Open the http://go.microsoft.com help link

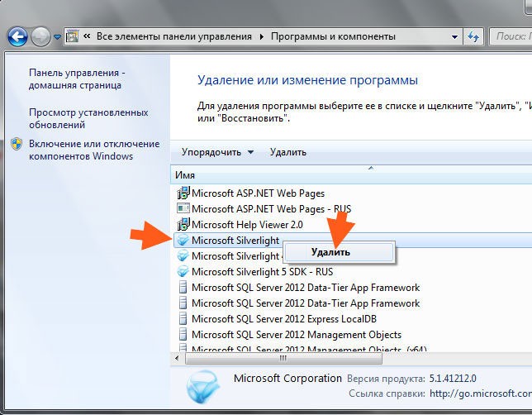(x=481, y=394)
